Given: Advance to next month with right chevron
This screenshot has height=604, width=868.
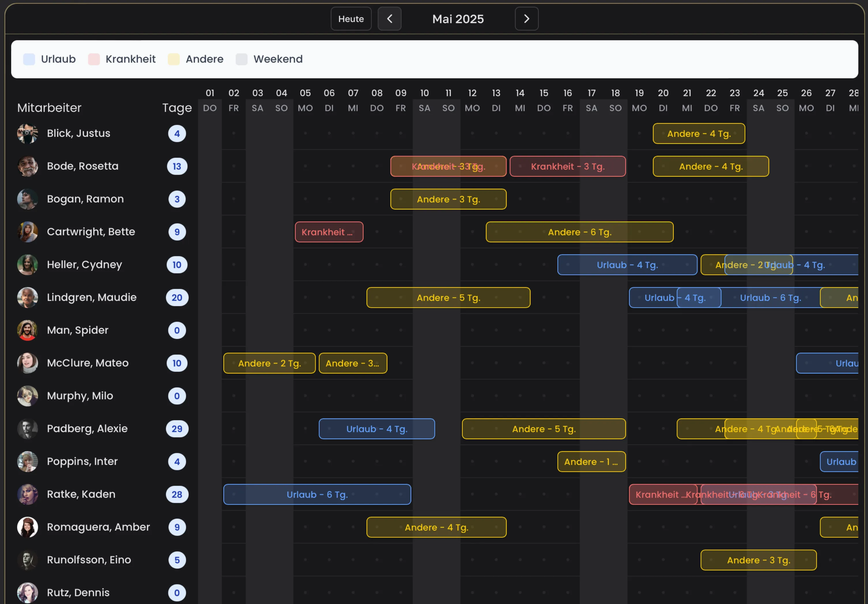Looking at the screenshot, I should (526, 18).
